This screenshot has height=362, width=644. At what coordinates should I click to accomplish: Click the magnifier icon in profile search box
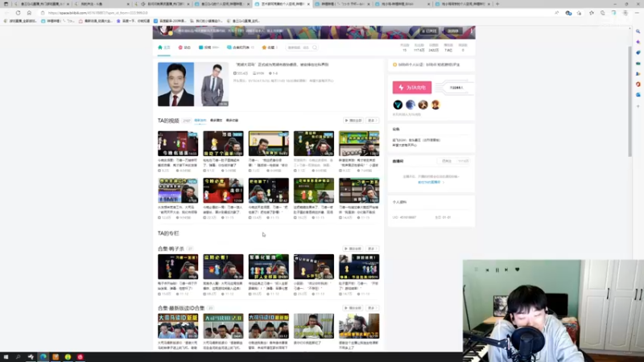(x=315, y=47)
